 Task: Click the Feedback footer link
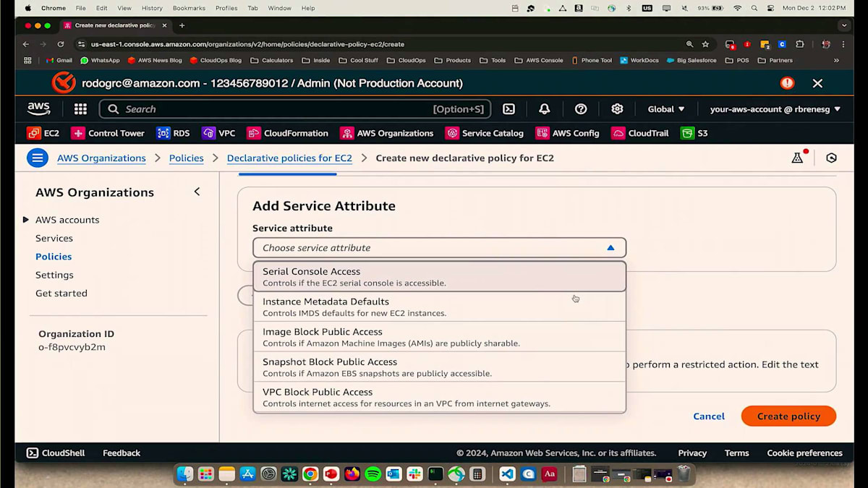tap(122, 453)
